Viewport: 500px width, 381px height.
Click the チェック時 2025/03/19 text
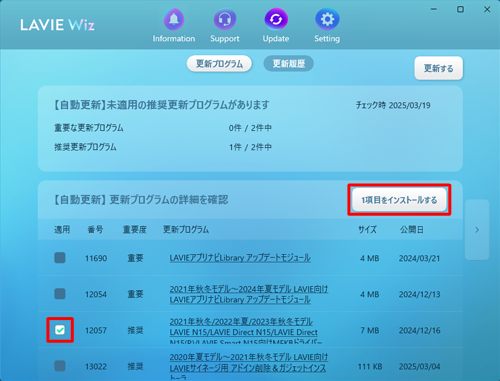pyautogui.click(x=393, y=105)
